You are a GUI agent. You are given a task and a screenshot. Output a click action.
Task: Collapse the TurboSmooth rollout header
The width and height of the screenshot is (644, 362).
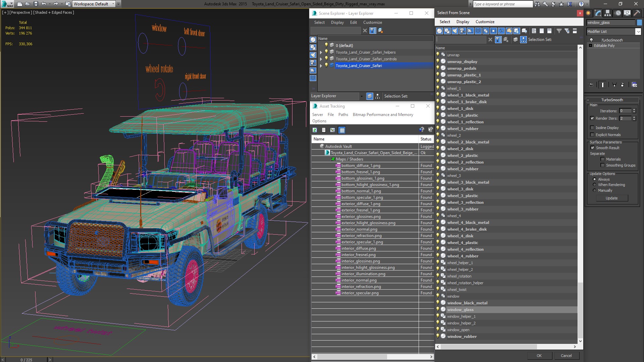(612, 100)
